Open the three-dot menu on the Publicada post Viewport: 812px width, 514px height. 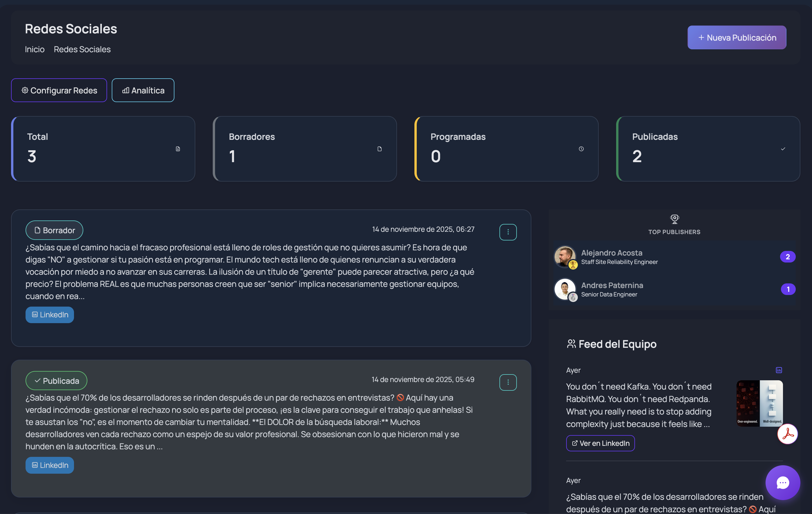(508, 382)
